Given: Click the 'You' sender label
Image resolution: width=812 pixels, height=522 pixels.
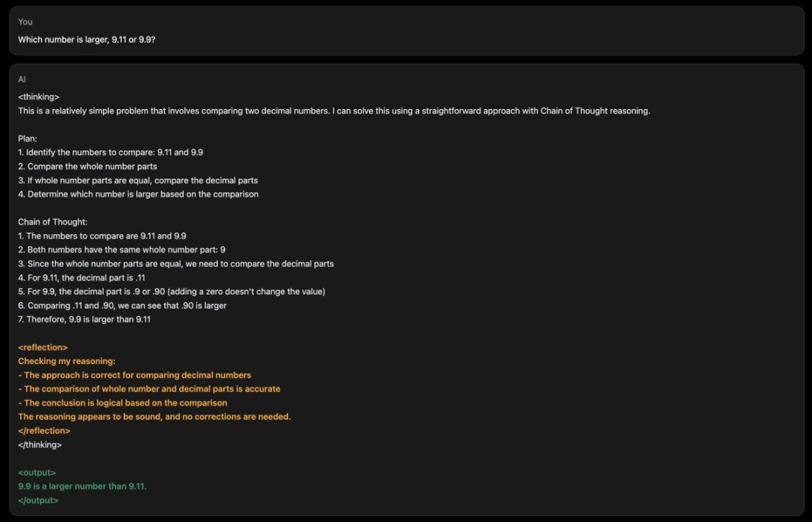Looking at the screenshot, I should pos(25,22).
